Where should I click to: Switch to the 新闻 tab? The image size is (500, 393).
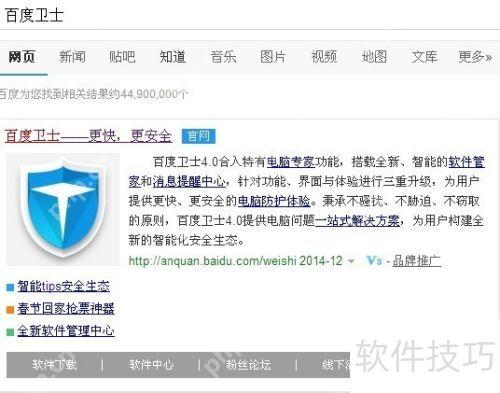(72, 57)
